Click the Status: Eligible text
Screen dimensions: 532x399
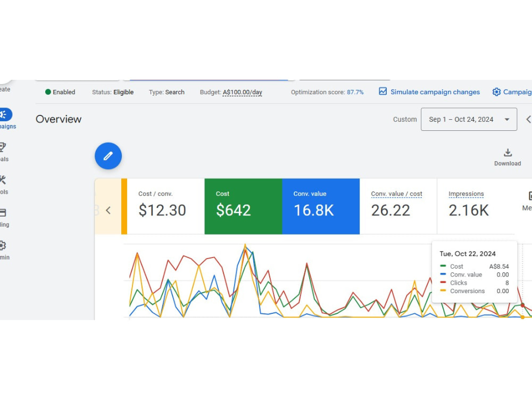[113, 92]
